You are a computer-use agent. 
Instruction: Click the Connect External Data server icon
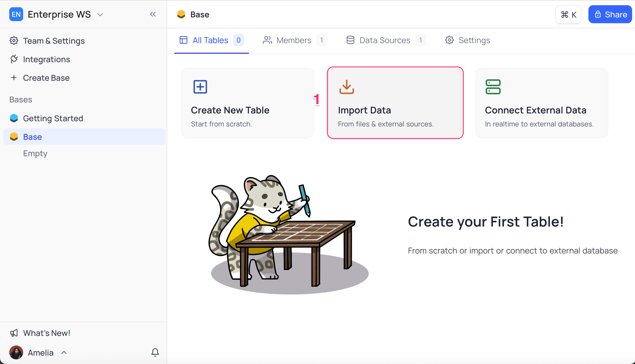pos(493,87)
